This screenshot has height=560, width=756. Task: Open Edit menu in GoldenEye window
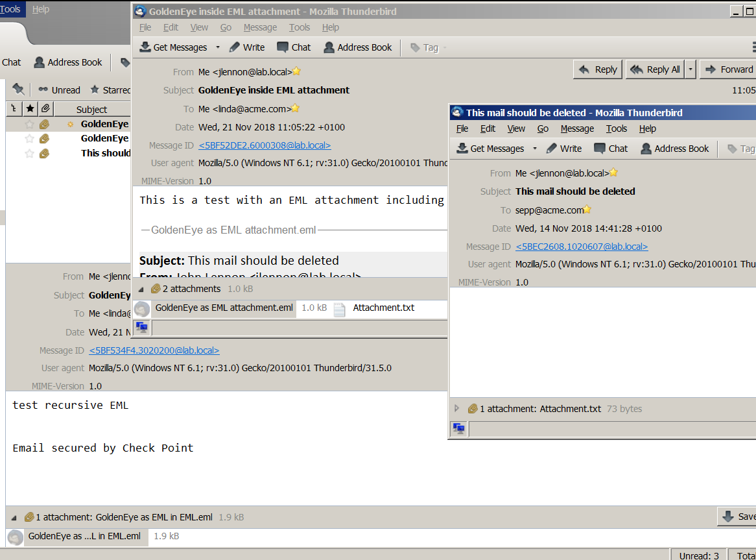tap(171, 27)
